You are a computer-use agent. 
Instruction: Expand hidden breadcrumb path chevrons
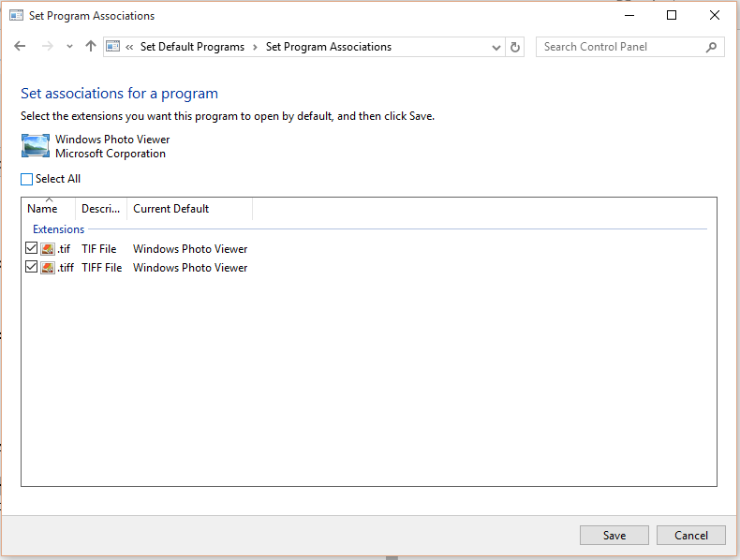[129, 47]
